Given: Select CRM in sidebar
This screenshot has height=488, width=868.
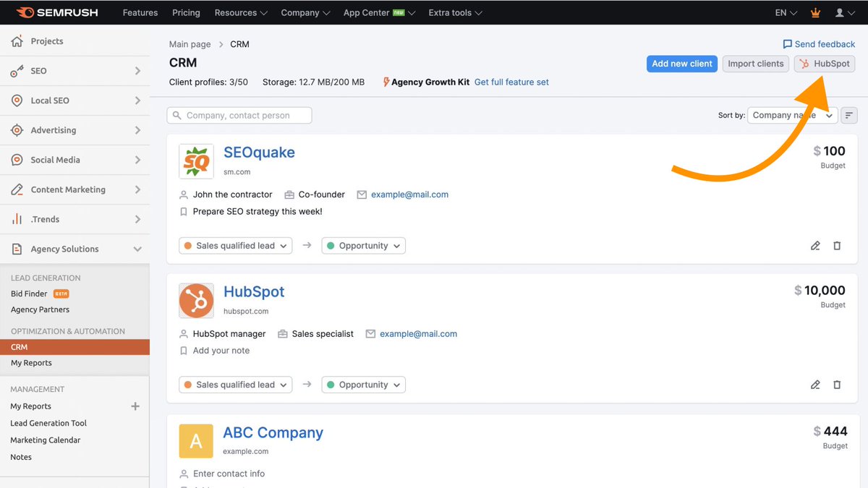Looking at the screenshot, I should [x=75, y=347].
